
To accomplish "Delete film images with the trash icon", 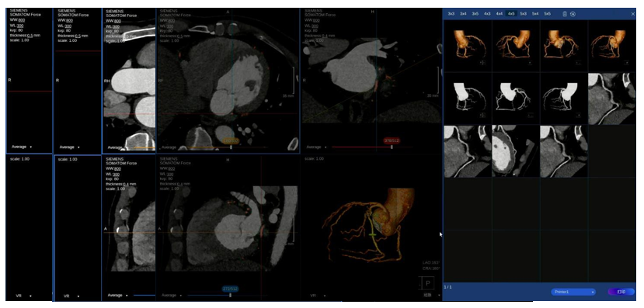I will (564, 13).
